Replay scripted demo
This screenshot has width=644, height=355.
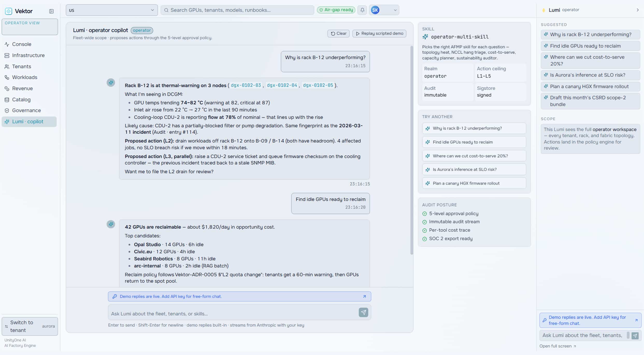[379, 33]
